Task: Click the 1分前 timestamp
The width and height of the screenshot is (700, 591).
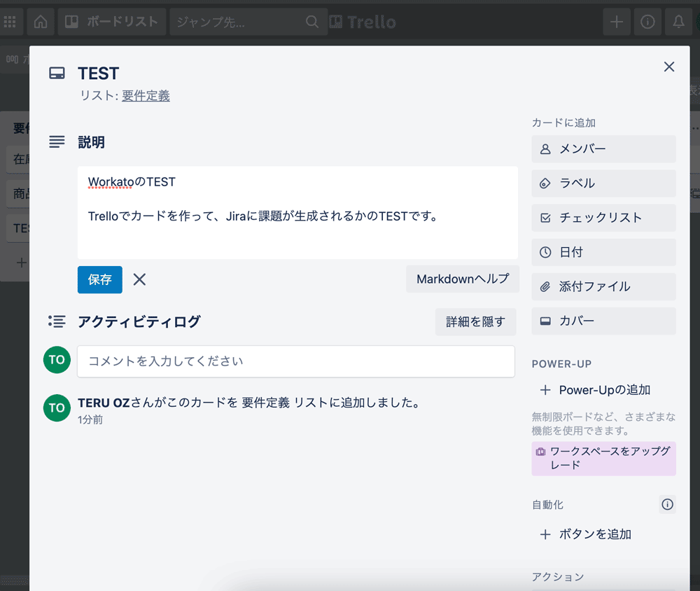Action: [90, 420]
